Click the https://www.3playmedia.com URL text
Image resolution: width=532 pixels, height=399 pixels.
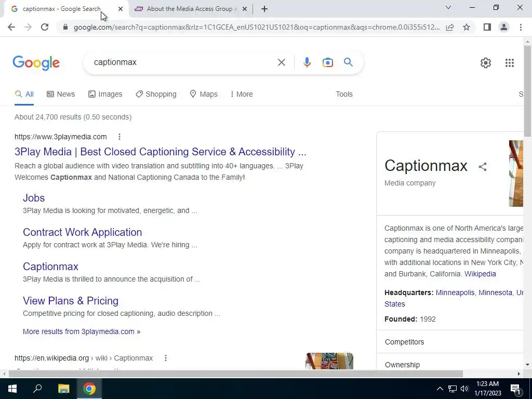click(x=61, y=137)
